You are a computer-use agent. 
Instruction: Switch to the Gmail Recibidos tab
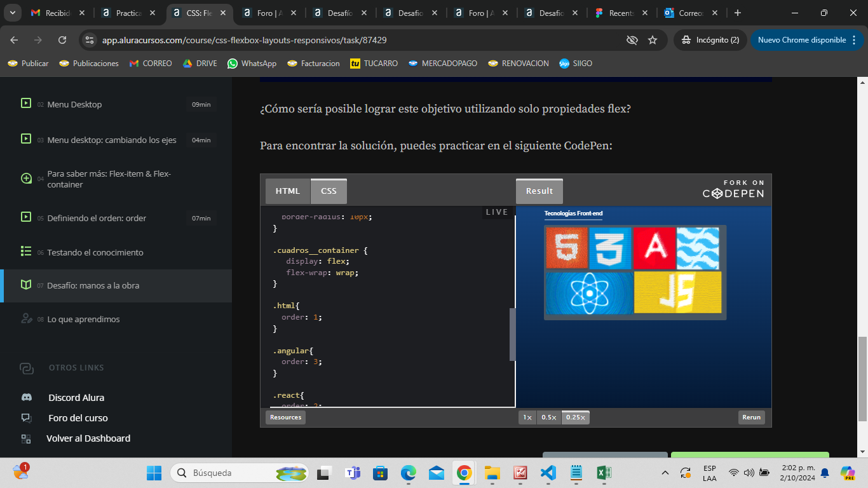pyautogui.click(x=58, y=13)
